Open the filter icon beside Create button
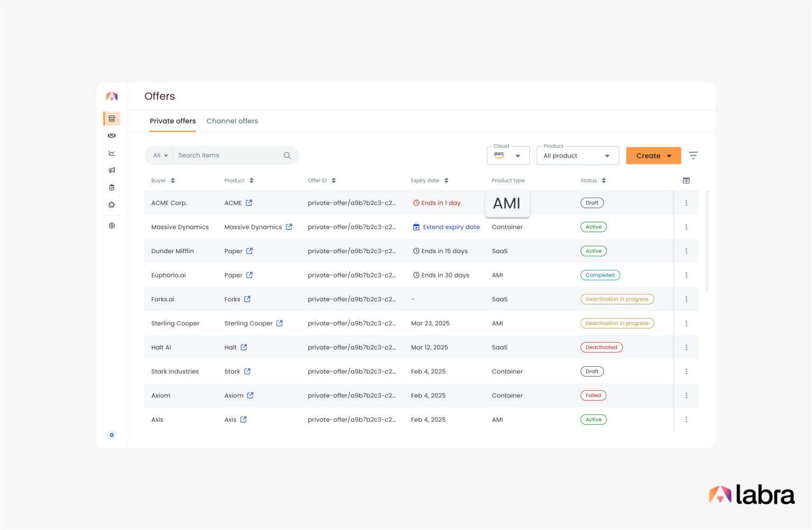Image resolution: width=812 pixels, height=530 pixels. [x=693, y=155]
